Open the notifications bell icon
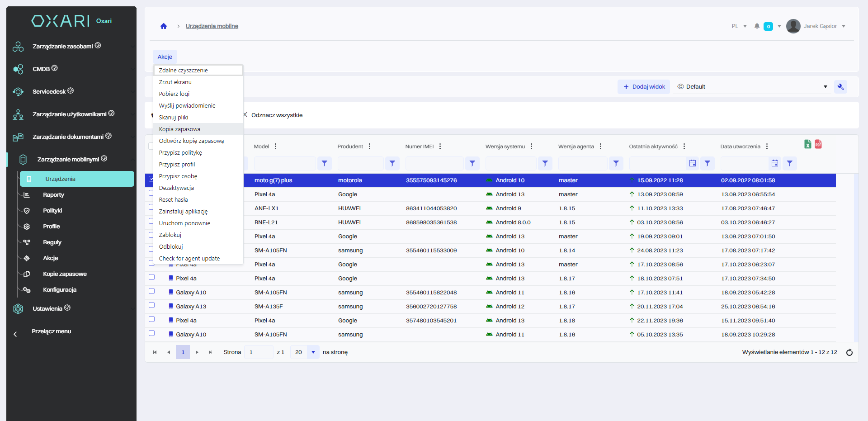 click(757, 26)
